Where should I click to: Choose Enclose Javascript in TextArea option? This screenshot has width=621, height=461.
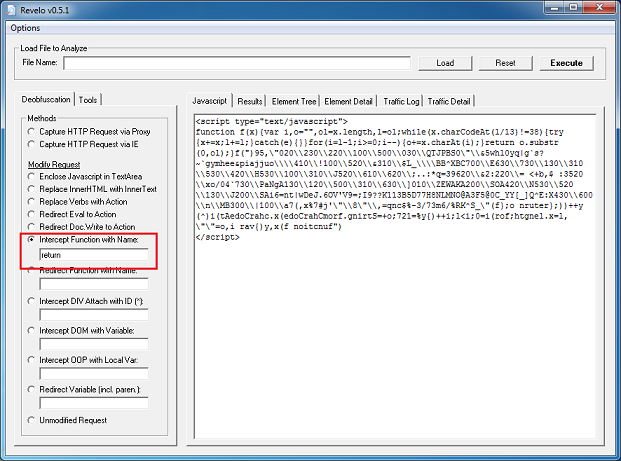[x=32, y=176]
